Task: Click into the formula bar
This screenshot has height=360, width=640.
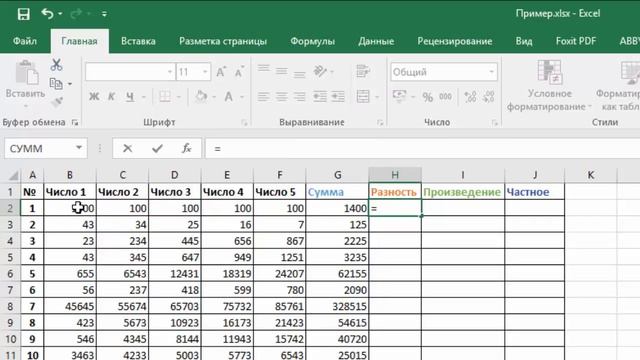Action: (x=422, y=149)
